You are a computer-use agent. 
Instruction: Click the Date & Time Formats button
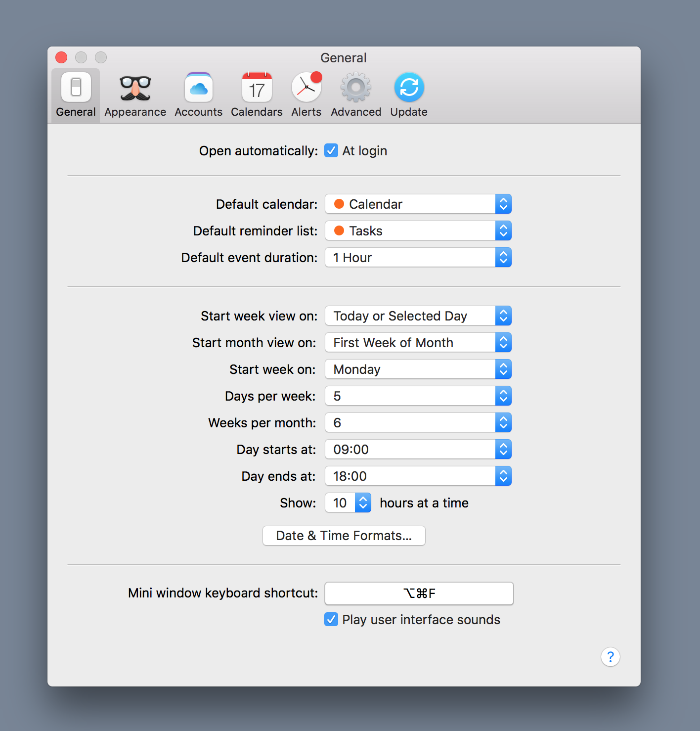click(344, 536)
